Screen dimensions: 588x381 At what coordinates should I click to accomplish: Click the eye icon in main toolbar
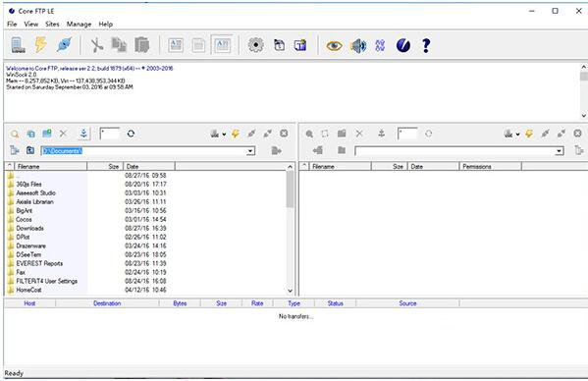coord(334,46)
